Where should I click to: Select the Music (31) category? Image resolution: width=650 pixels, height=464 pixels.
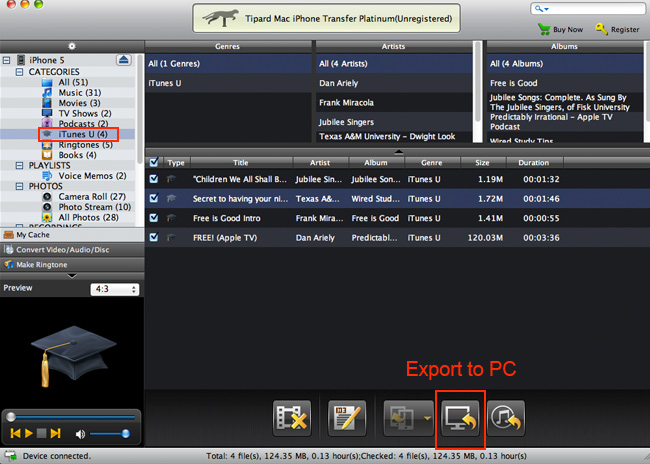point(80,92)
